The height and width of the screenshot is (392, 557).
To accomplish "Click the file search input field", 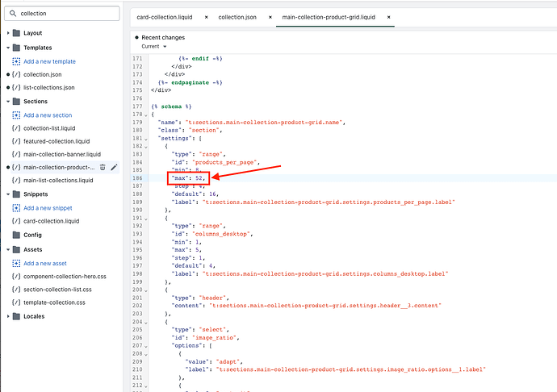I will click(x=65, y=14).
